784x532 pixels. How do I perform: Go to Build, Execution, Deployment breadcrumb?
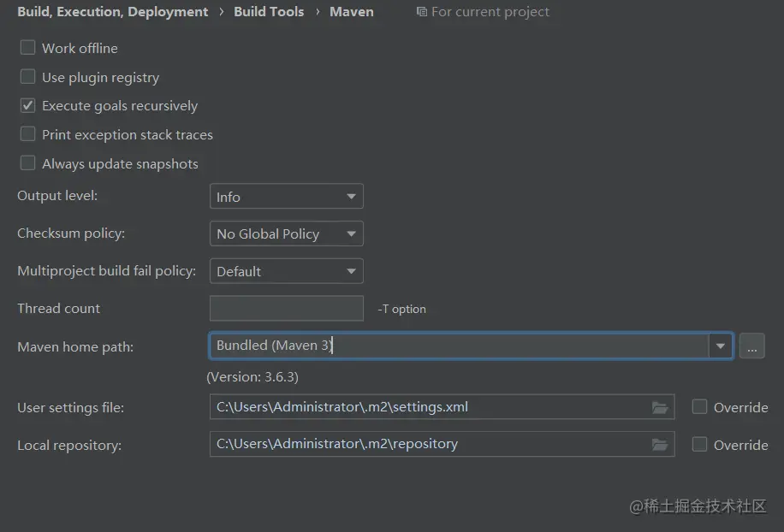pyautogui.click(x=112, y=12)
